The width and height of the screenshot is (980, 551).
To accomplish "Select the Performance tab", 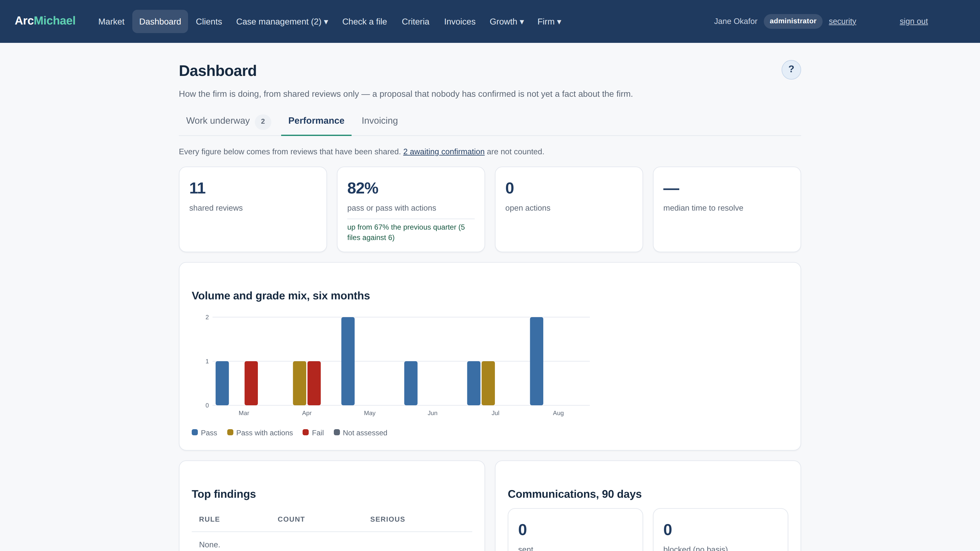I will click(316, 121).
